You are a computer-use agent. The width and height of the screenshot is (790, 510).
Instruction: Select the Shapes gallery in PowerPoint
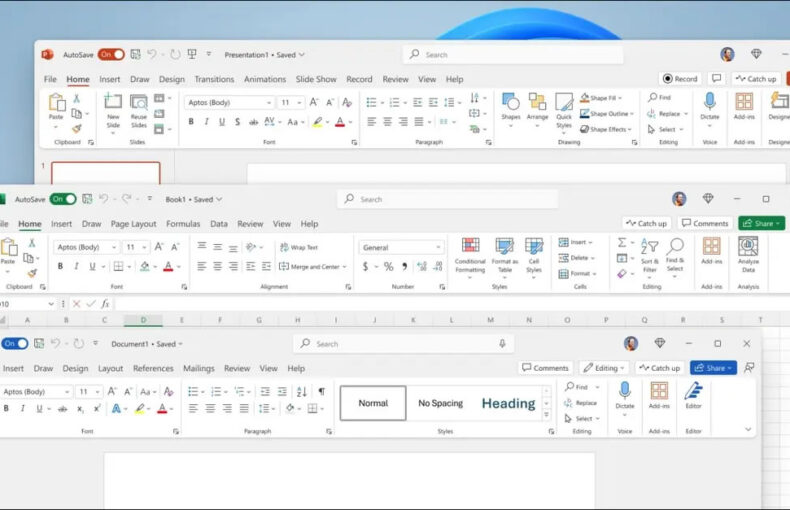click(511, 102)
